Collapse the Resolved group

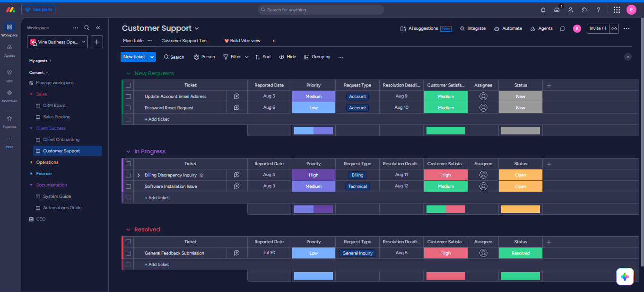tap(128, 230)
